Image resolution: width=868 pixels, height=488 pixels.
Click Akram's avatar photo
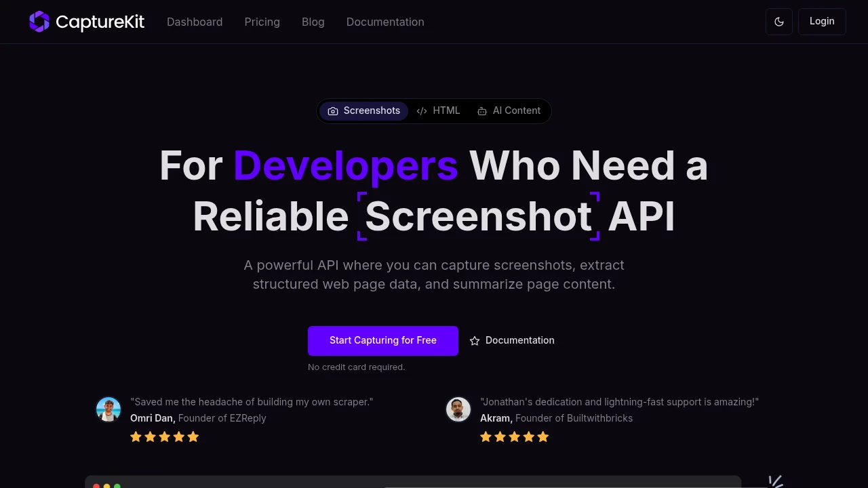tap(458, 409)
